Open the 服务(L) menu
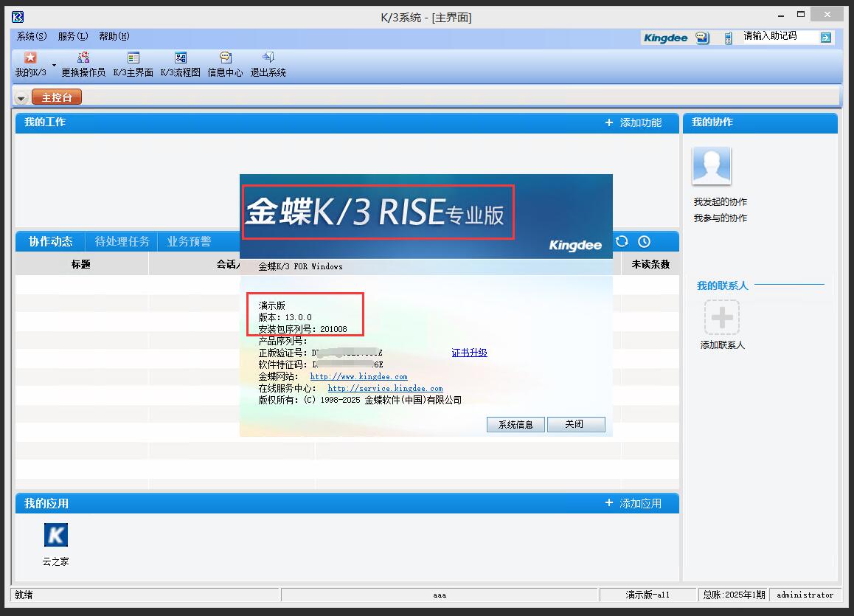The image size is (854, 616). [x=73, y=36]
